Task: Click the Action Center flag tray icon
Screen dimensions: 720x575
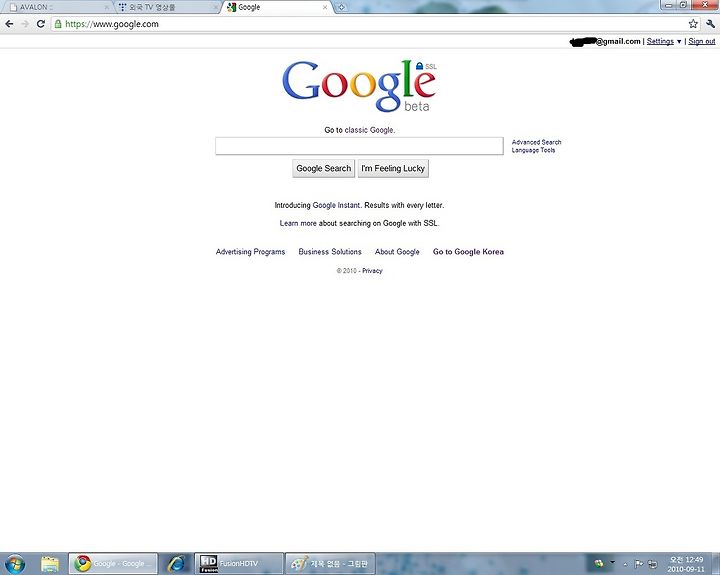Action: click(638, 564)
